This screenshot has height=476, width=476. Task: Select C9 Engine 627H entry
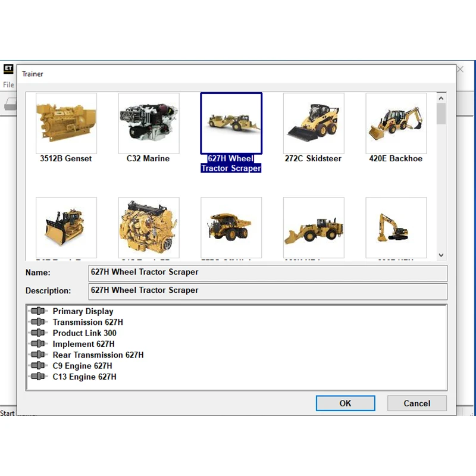point(82,366)
